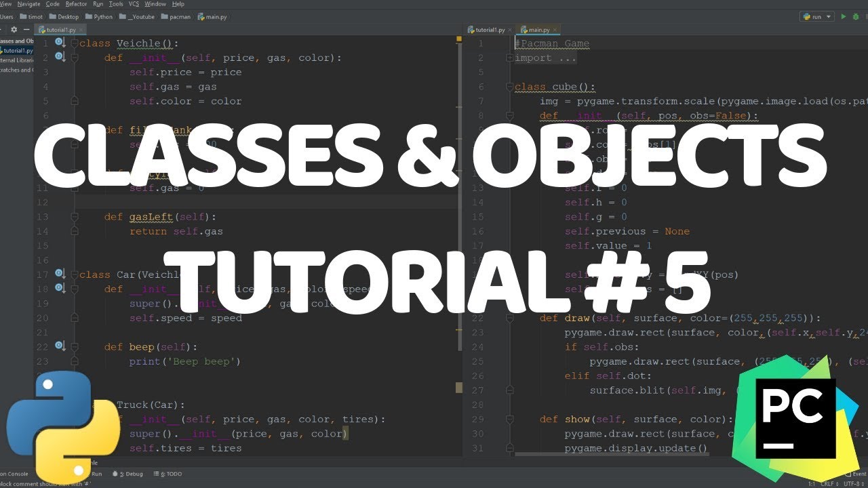Open the Navigate menu
The width and height of the screenshot is (868, 488).
28,4
